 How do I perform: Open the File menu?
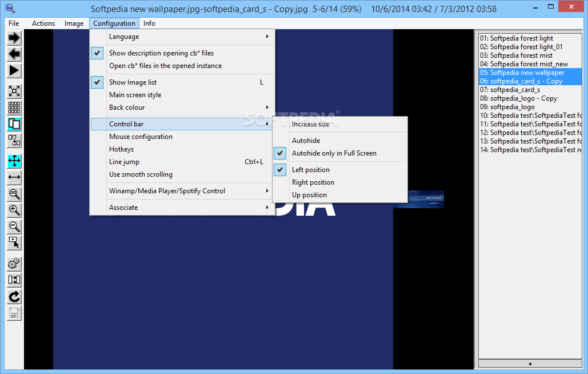tap(14, 23)
